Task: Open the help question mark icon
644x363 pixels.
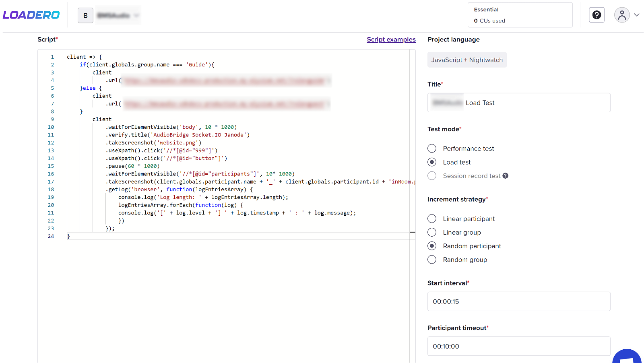Action: [597, 15]
